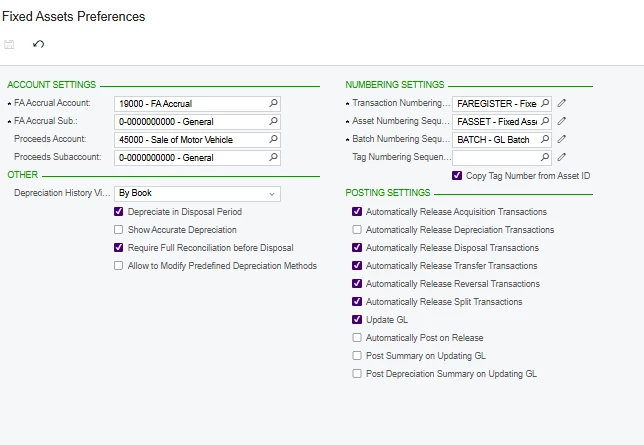Click pencil edit icon for Asset Numbering Sequence
This screenshot has height=445, width=644.
(561, 121)
